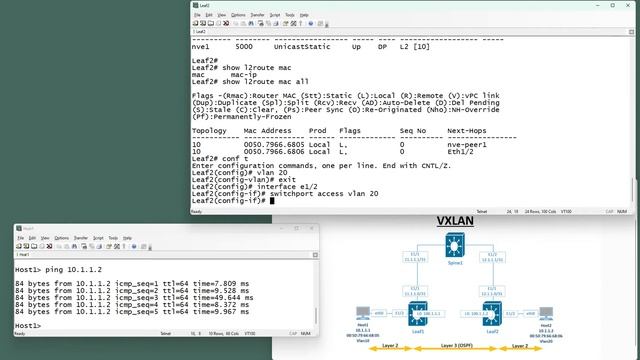The image size is (640, 360).
Task: Open Transfer menu in Host1 window
Action: [81, 238]
